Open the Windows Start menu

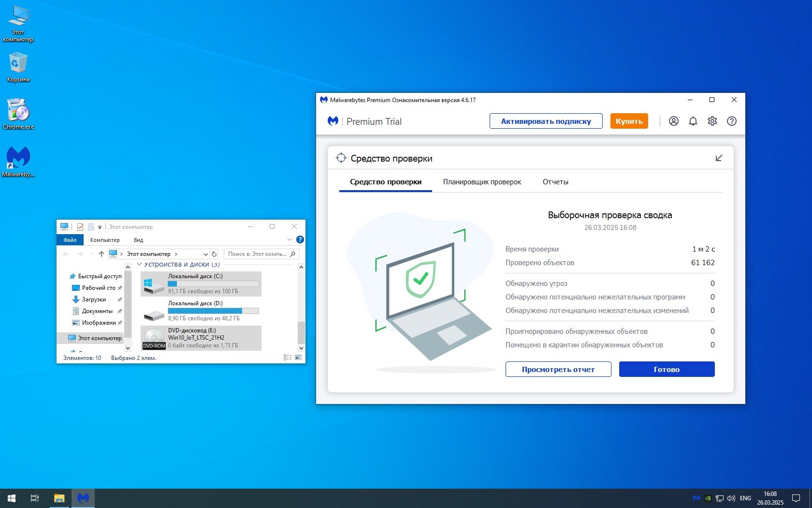coord(12,498)
